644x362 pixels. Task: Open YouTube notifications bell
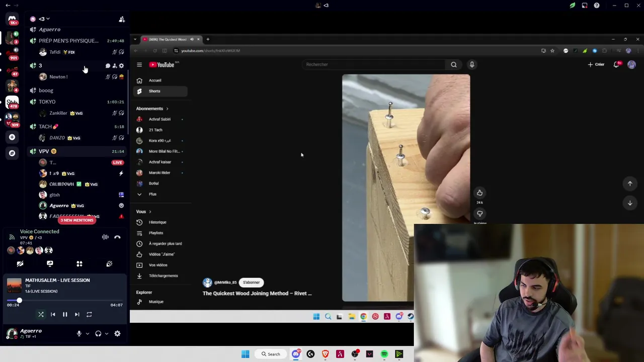617,64
